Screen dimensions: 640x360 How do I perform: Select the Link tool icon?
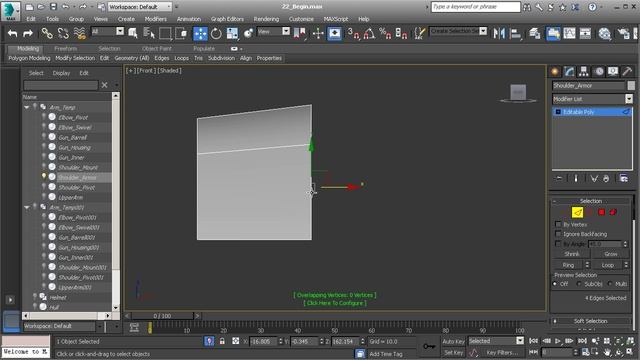47,33
